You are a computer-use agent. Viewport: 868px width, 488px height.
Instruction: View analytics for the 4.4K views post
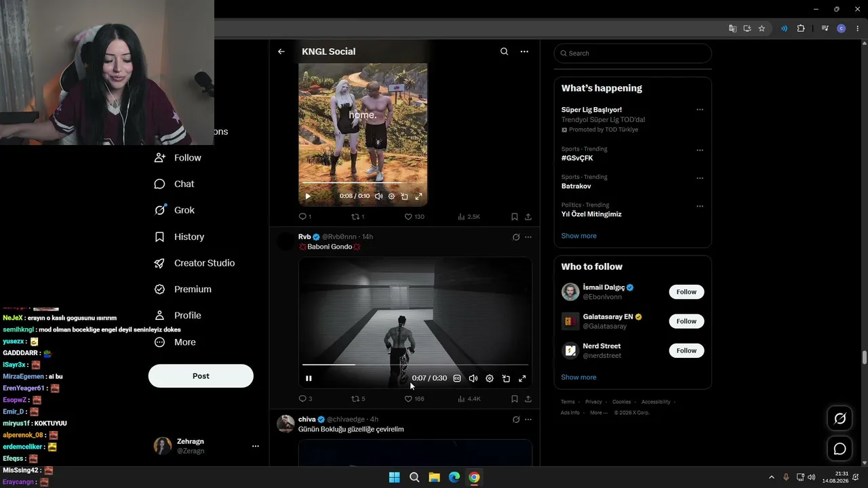click(469, 399)
